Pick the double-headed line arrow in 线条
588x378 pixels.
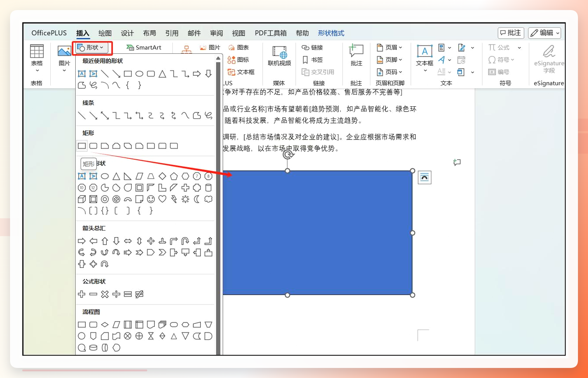[x=105, y=115]
